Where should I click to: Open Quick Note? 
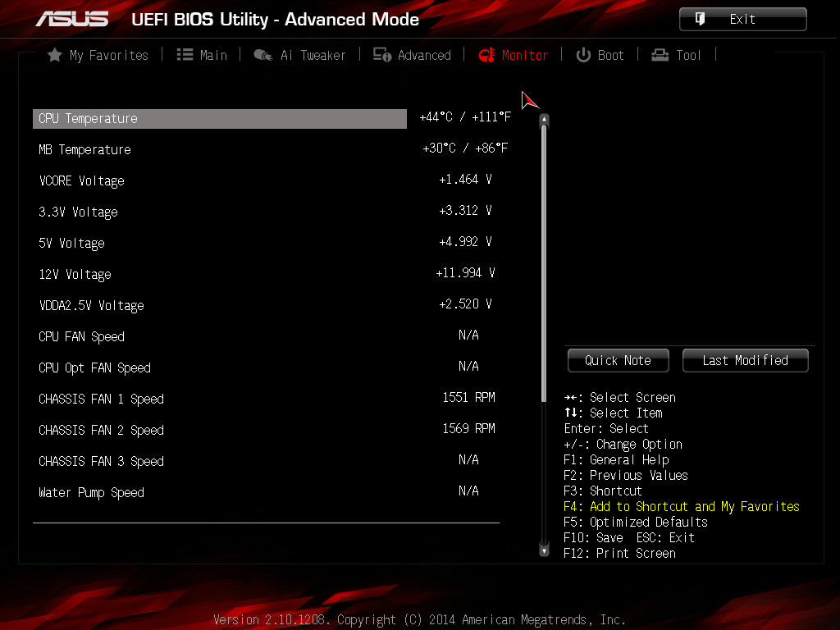[x=619, y=361]
